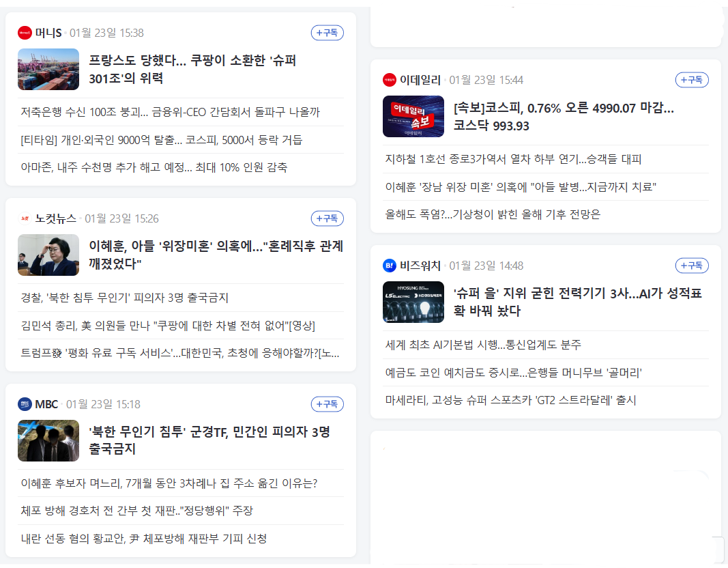Subscribe to 이데일리 with +구독 button
Screen dimensions: 728x568
click(x=692, y=80)
